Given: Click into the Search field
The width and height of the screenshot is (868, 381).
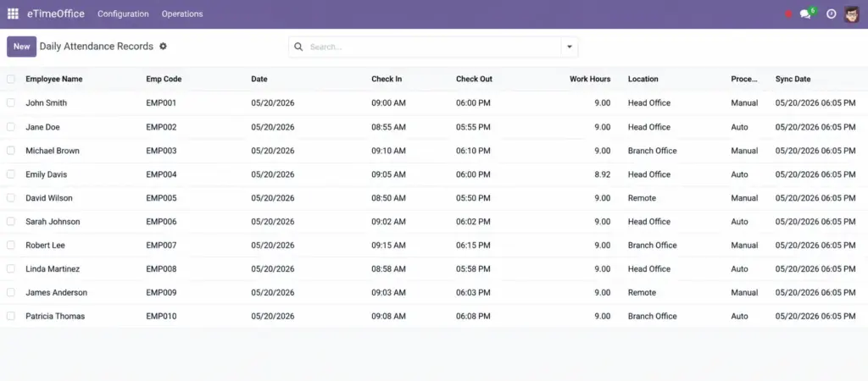Looking at the screenshot, I should pyautogui.click(x=433, y=47).
